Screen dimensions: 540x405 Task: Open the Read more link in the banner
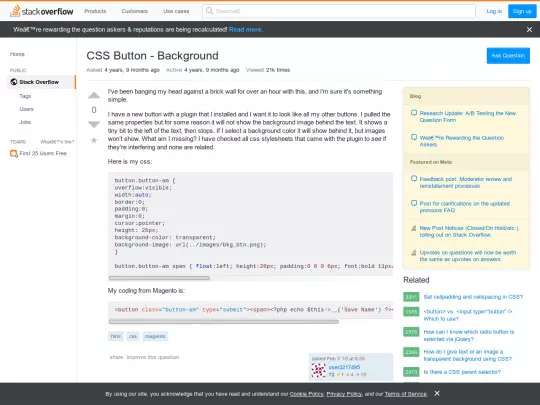click(x=246, y=30)
